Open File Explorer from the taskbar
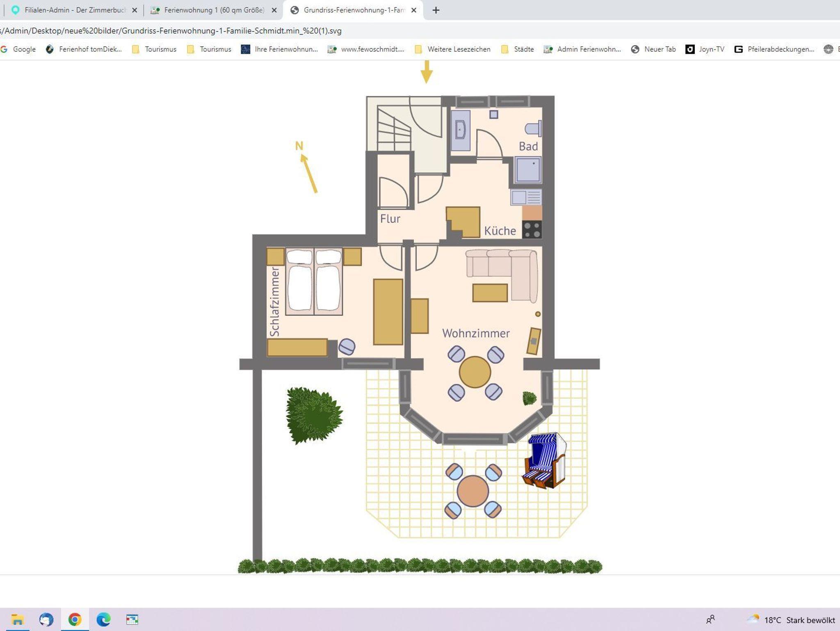 [17, 619]
